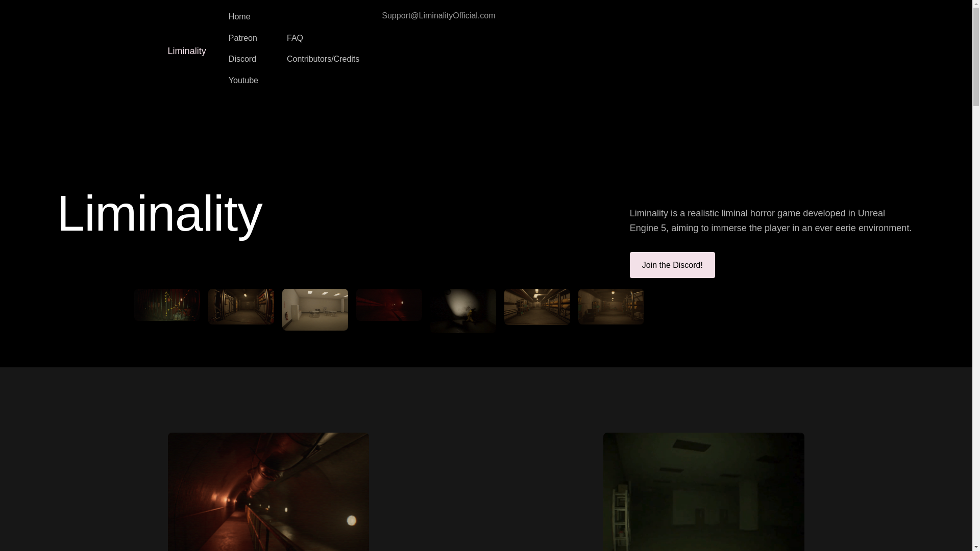Open the Discord nav link
Screen dimensions: 980x551
click(242, 59)
